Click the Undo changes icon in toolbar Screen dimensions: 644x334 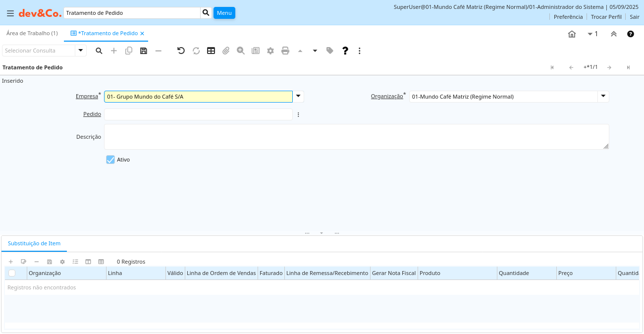click(x=181, y=51)
